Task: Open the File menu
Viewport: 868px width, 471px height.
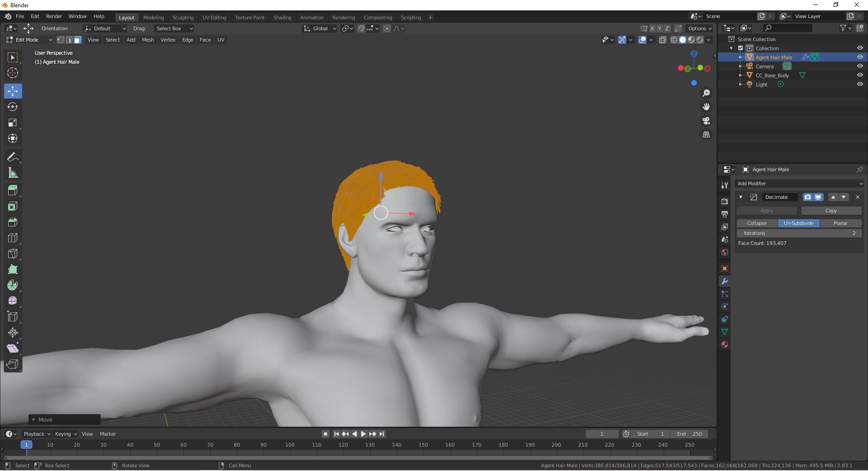Action: (20, 16)
